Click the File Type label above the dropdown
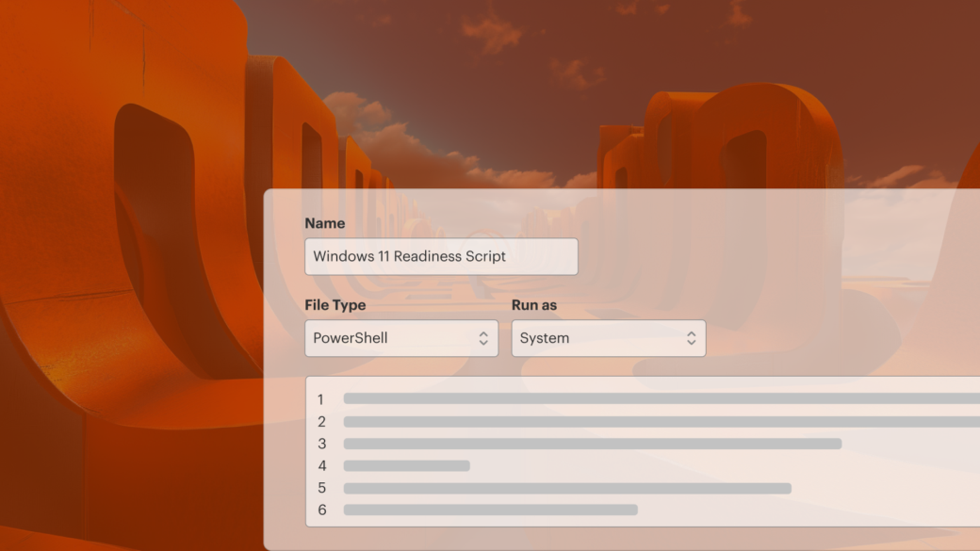This screenshot has height=551, width=980. [335, 305]
